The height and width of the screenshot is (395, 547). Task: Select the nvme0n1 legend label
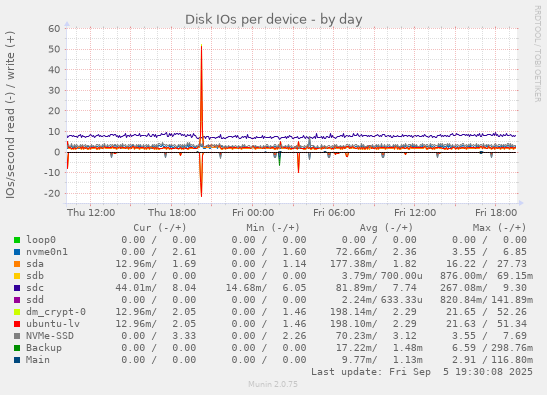tap(47, 252)
